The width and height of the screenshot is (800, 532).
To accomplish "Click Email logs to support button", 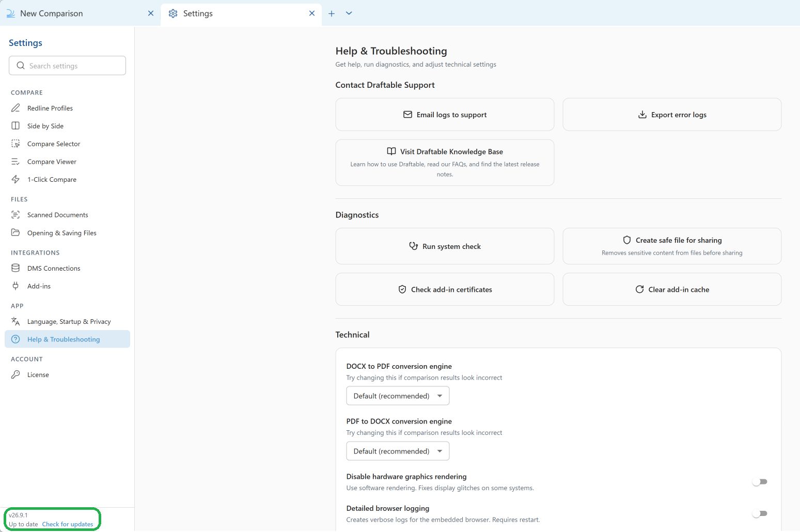I will click(x=445, y=115).
